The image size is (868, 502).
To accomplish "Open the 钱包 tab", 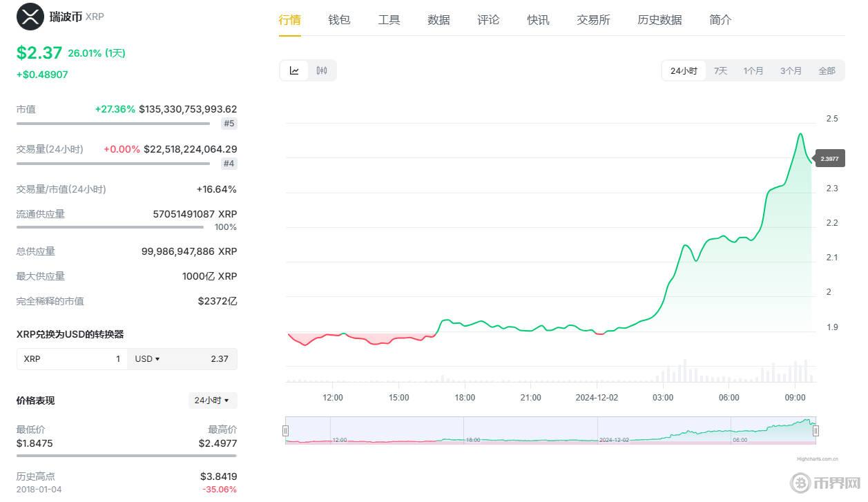I will point(339,20).
